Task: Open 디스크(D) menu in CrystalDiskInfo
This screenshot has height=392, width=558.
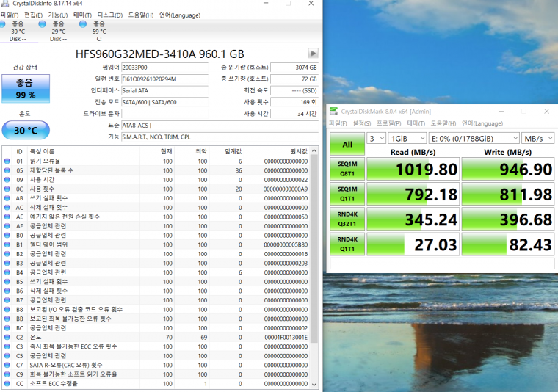Action: click(x=109, y=15)
